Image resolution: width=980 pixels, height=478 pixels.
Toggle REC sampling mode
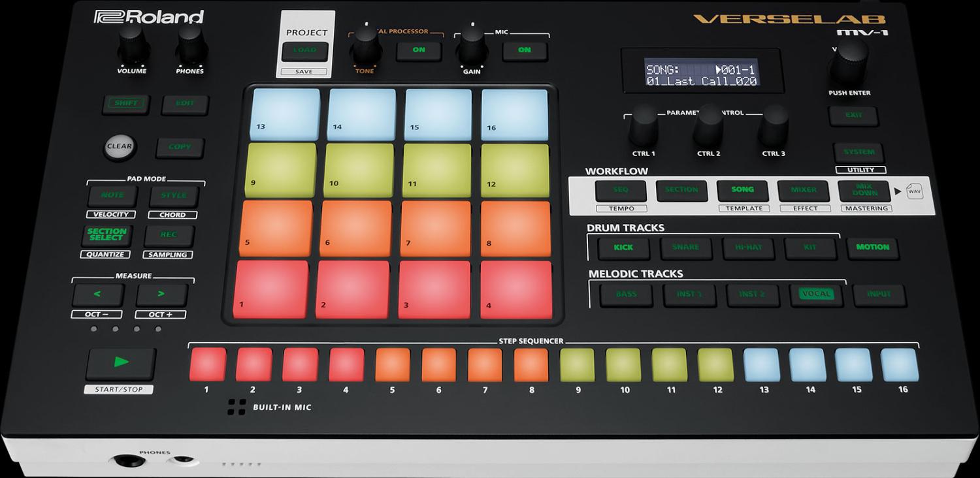(169, 235)
